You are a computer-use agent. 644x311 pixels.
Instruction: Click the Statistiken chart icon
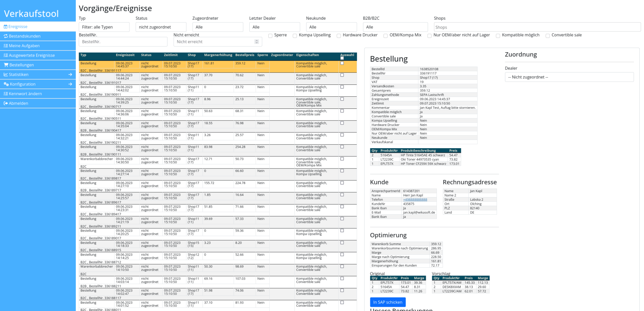pos(6,75)
